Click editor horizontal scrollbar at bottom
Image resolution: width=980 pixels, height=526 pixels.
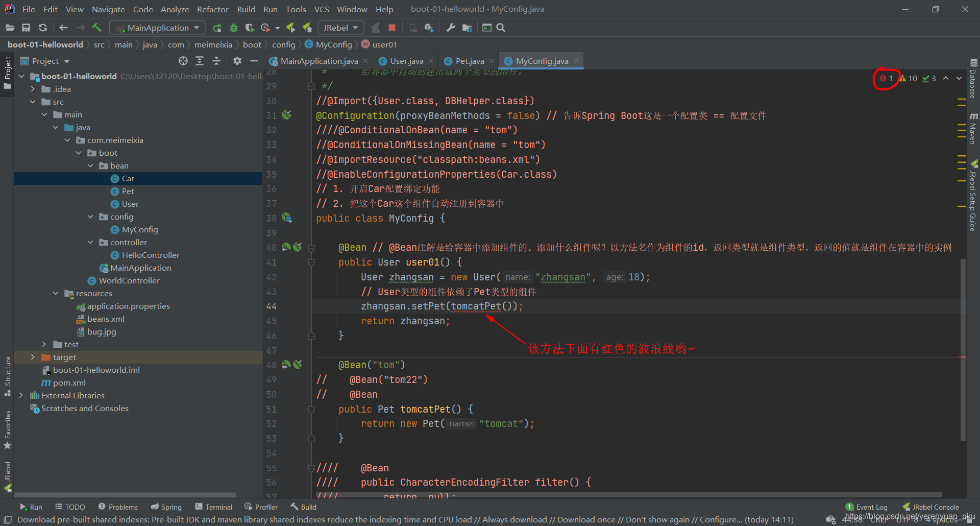(629, 495)
